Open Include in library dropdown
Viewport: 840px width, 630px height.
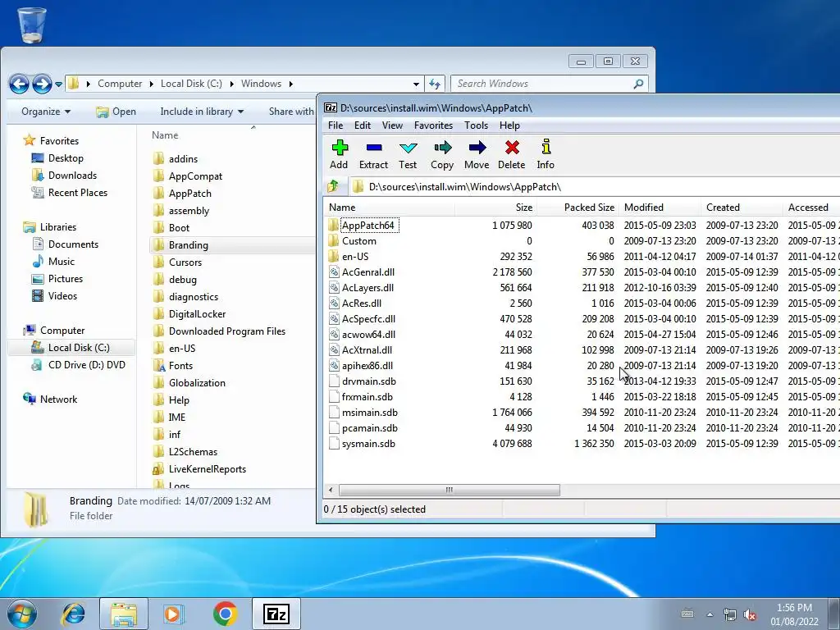click(202, 112)
